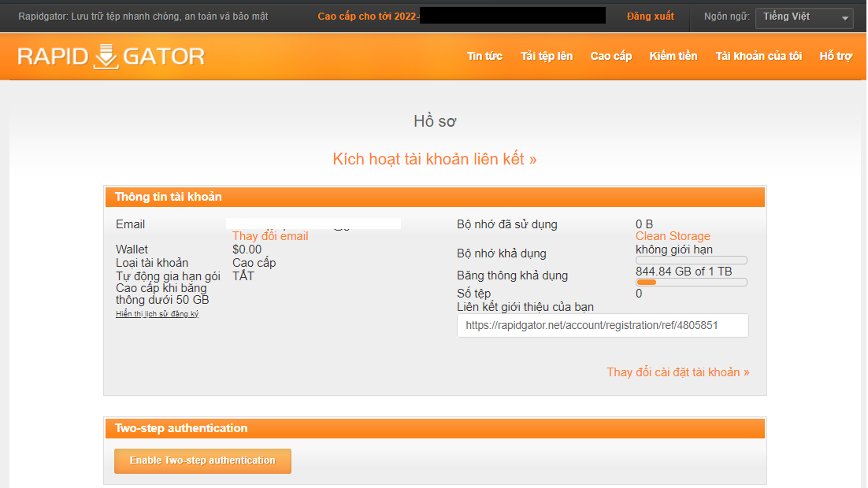Screen dimensions: 868x488
Task: Click the Email label
Action: tap(130, 224)
